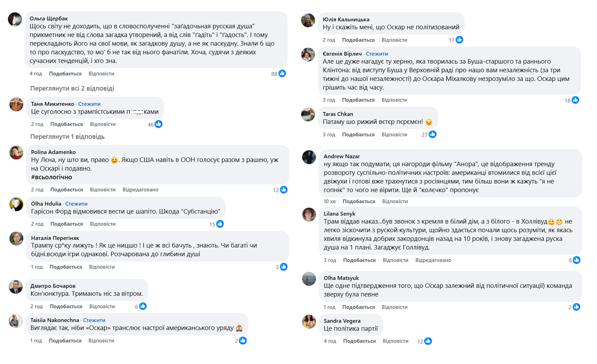Follow Таня Микитенко via Стежити link
Screen dimensions: 597x364
pyautogui.click(x=89, y=104)
